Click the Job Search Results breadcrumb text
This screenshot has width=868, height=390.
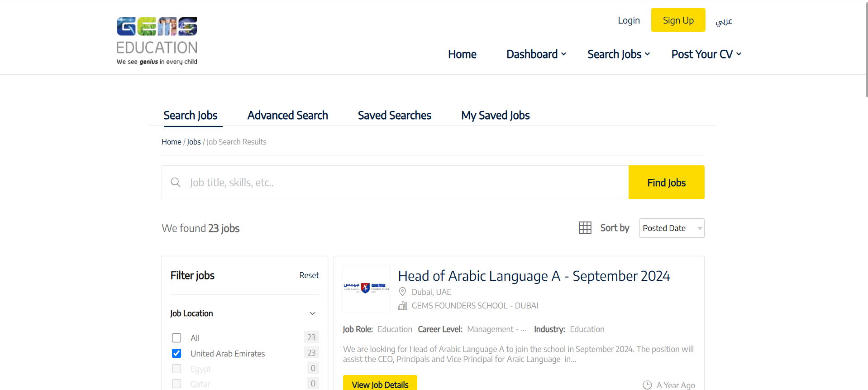point(236,142)
